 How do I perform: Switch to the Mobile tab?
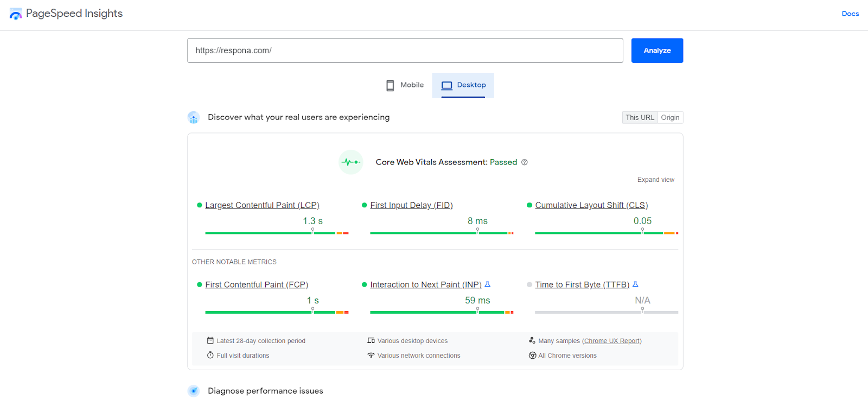pyautogui.click(x=405, y=85)
